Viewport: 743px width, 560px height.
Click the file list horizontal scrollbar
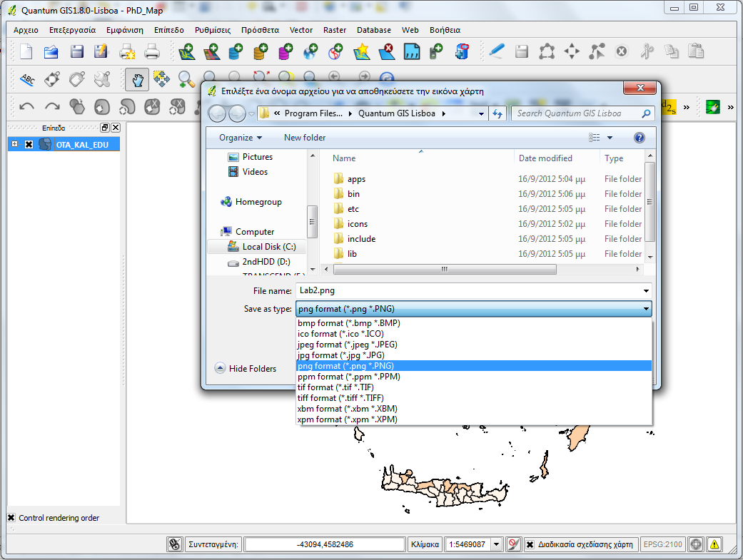pyautogui.click(x=445, y=269)
